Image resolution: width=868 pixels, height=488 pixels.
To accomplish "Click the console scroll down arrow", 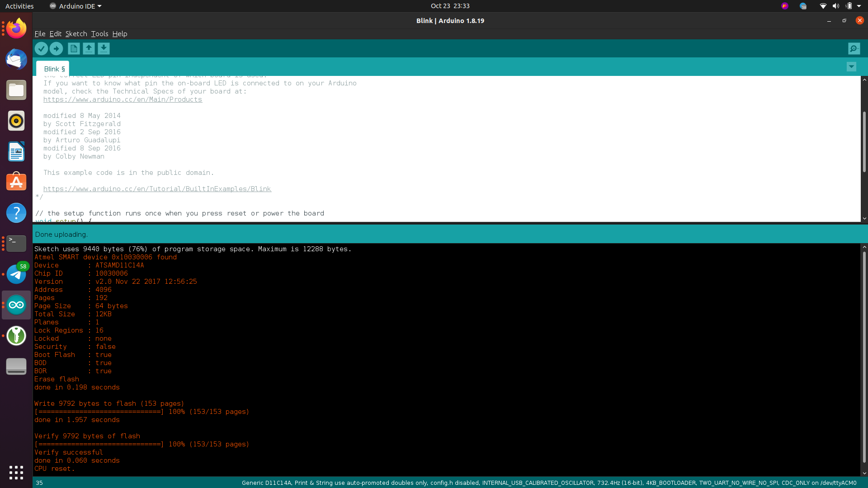I will pos(864,473).
